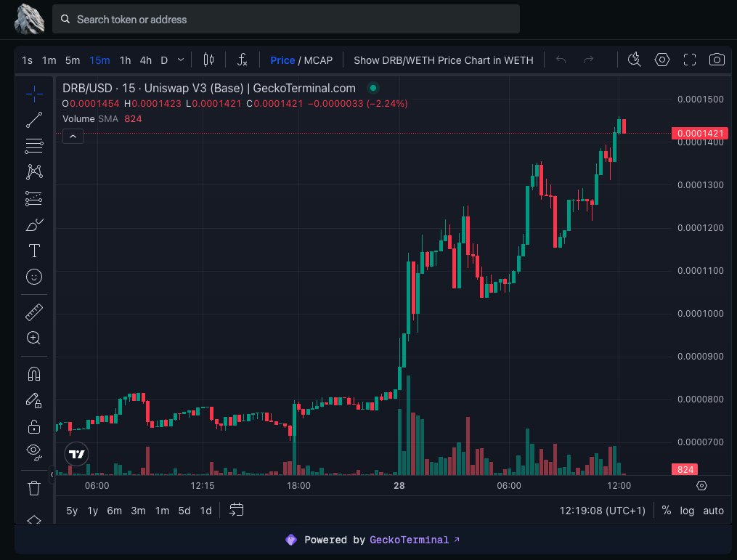Collapse the drawing toolbar side arrow
The width and height of the screenshot is (737, 560).
click(52, 474)
